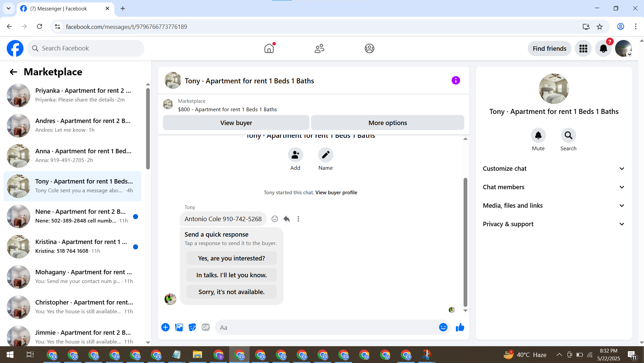Open more actions plus icon in composer
The width and height of the screenshot is (644, 363).
pyautogui.click(x=165, y=327)
